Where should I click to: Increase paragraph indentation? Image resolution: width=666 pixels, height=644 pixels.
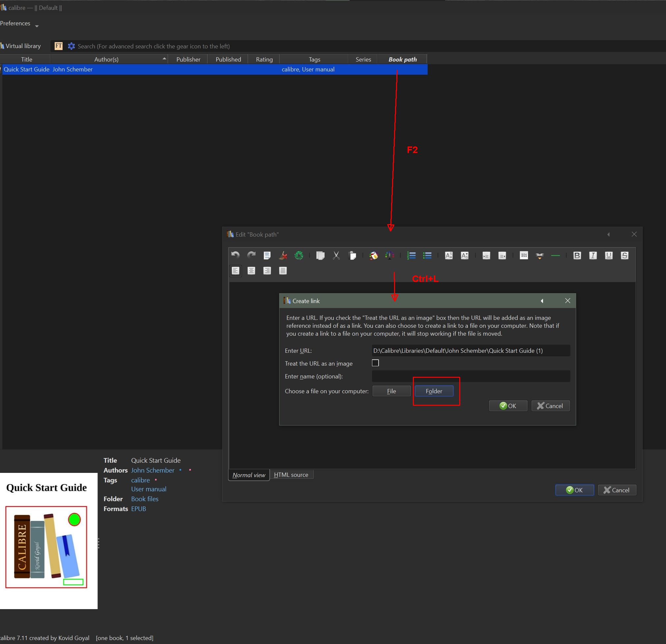(x=486, y=255)
